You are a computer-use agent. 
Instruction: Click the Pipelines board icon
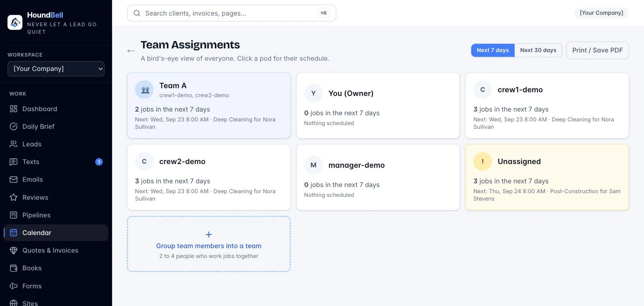[x=14, y=215]
